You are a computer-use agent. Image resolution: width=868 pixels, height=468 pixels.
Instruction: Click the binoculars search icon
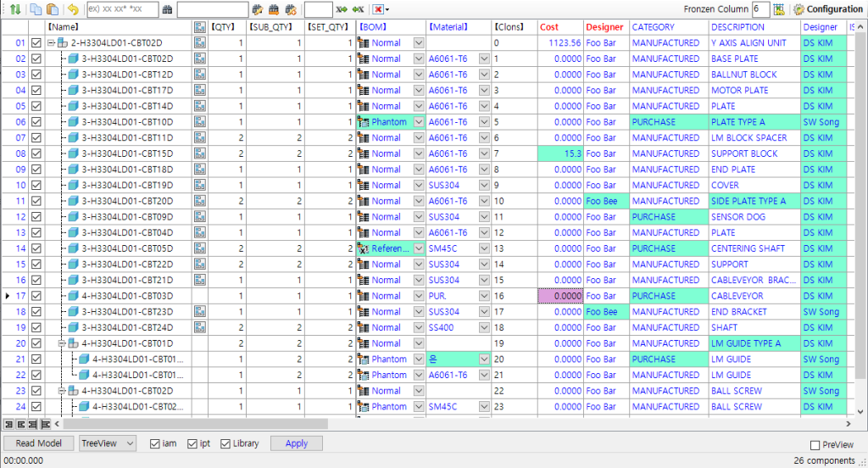[168, 9]
